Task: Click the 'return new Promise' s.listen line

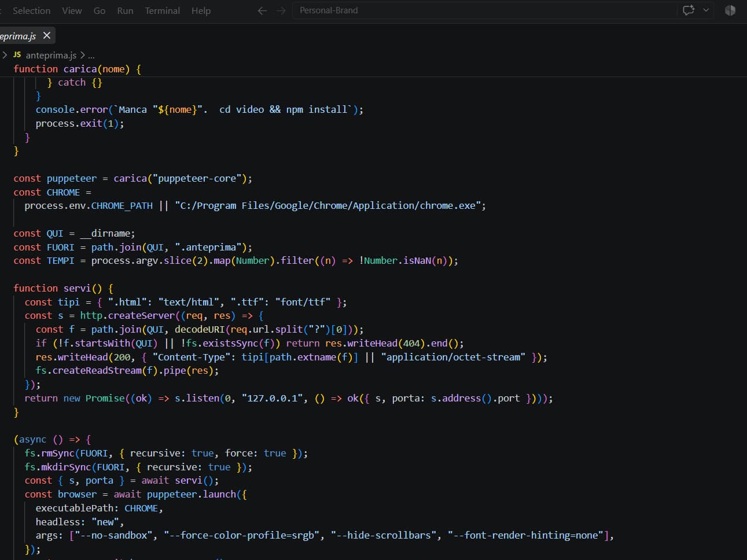Action: click(289, 398)
